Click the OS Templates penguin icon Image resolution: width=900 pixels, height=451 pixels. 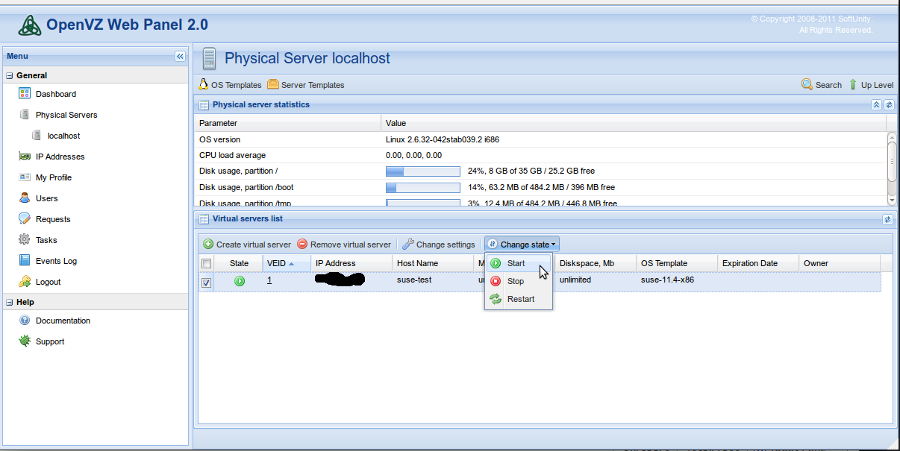pos(203,84)
